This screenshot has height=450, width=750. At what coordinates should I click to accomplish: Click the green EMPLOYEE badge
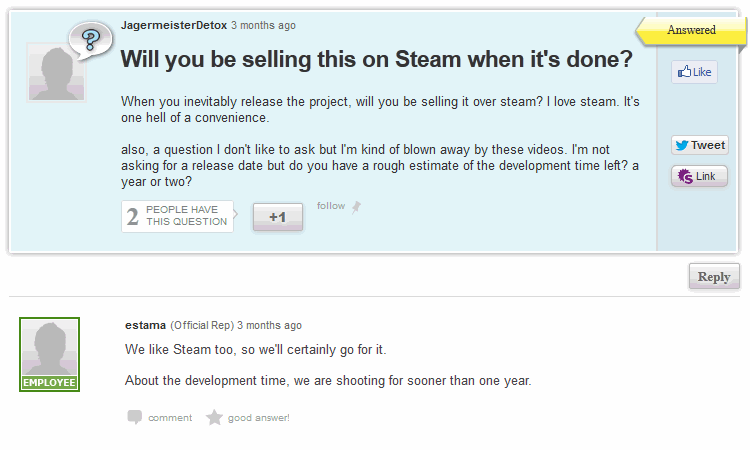(x=49, y=383)
